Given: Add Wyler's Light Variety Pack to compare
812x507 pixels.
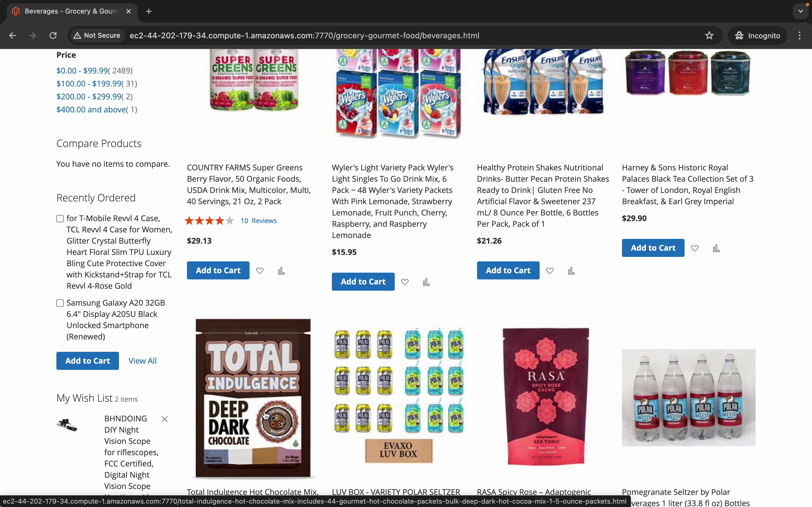Looking at the screenshot, I should pos(426,282).
